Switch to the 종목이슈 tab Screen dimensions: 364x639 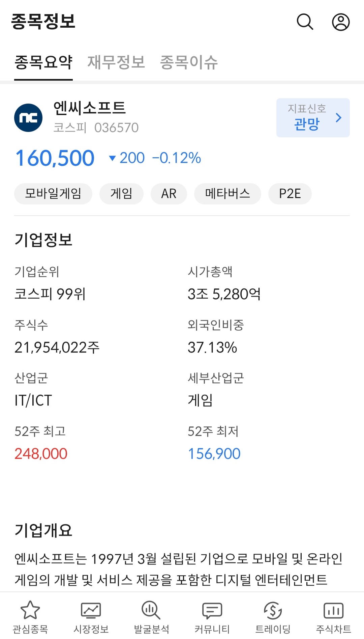(x=189, y=62)
